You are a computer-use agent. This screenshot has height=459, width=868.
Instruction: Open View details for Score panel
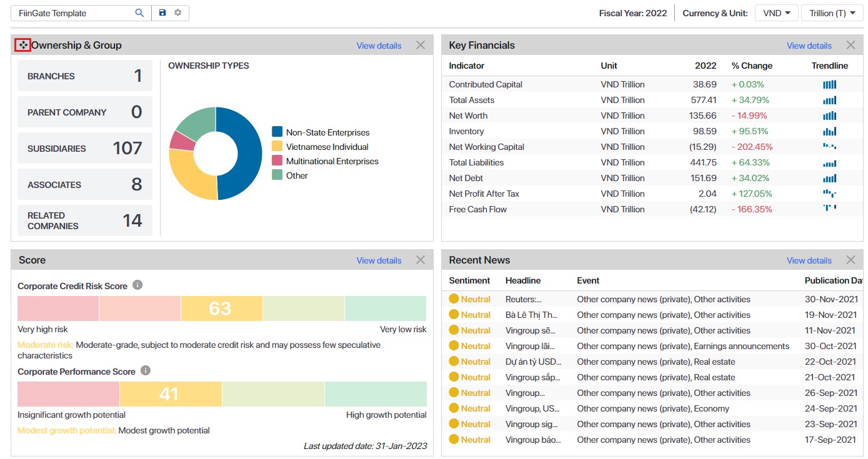(379, 260)
